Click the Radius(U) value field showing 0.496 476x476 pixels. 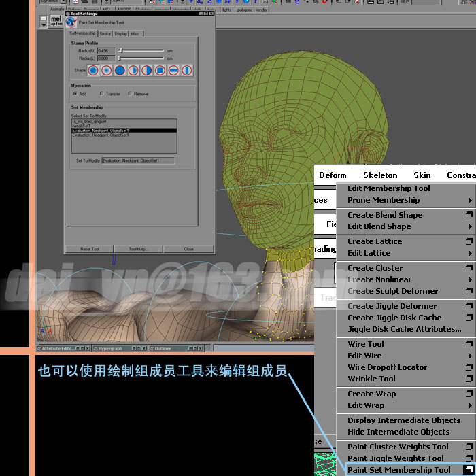pos(106,51)
